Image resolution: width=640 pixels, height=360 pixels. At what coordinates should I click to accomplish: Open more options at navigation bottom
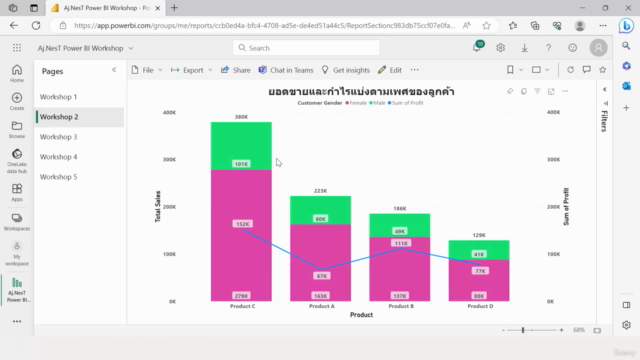click(x=17, y=322)
